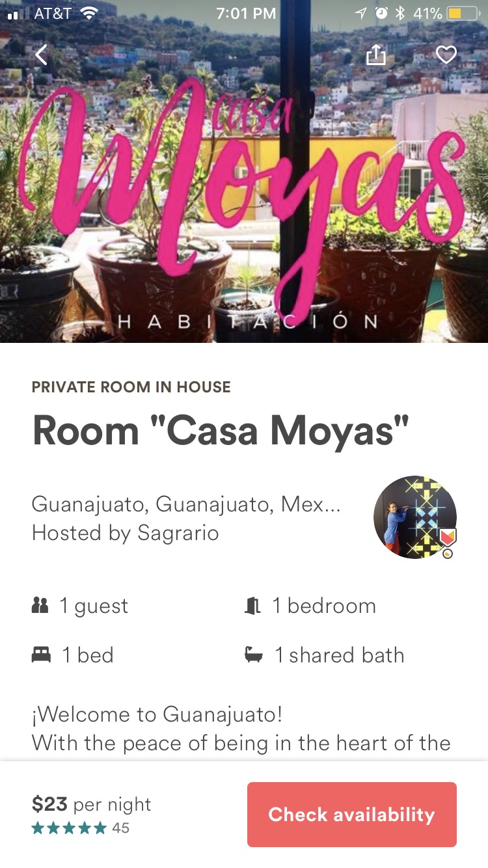
Task: Click the Hosted by Sagrario text
Action: point(125,534)
